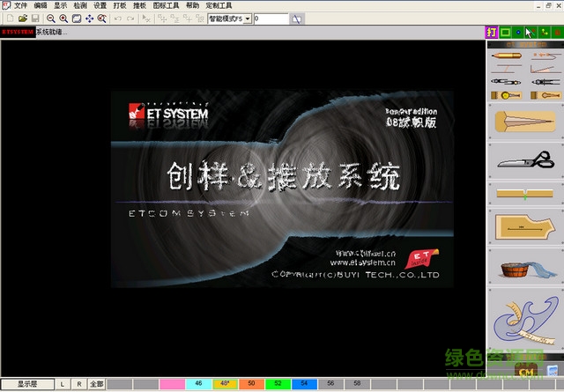Select the yellow tape measure tool

tap(507, 95)
